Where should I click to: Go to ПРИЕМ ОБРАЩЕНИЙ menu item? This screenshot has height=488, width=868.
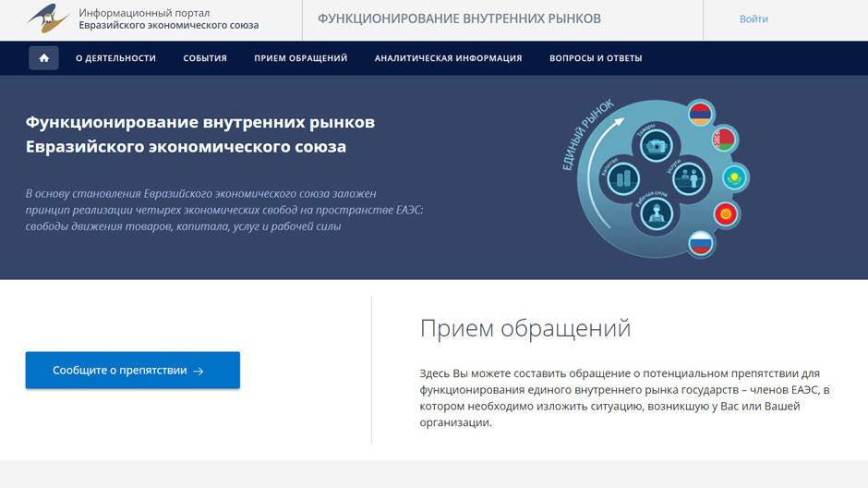click(301, 58)
